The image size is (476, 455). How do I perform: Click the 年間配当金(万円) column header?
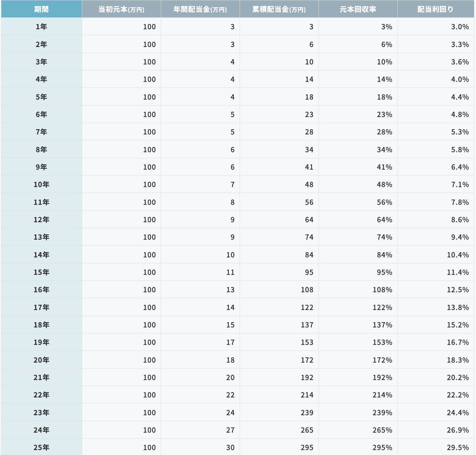pos(200,9)
